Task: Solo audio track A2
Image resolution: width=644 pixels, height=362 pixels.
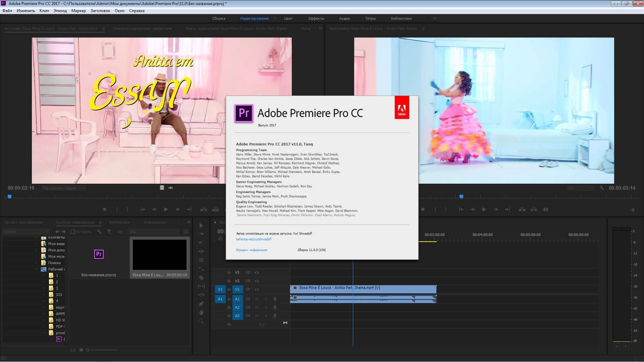Action: click(266, 307)
